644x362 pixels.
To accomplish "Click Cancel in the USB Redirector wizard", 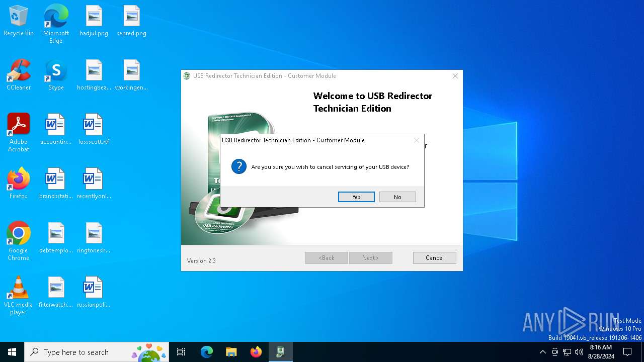I will coord(435,258).
